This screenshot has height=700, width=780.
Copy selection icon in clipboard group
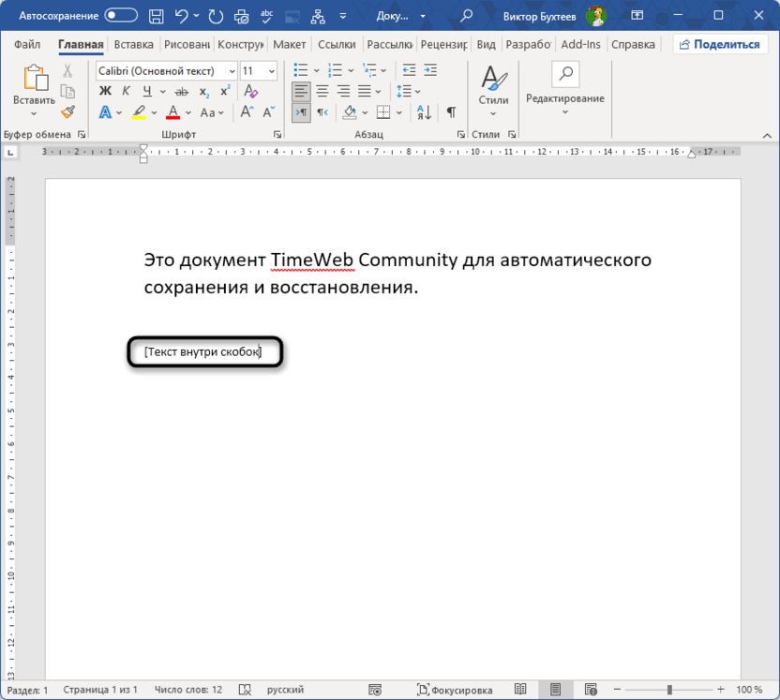tap(67, 92)
